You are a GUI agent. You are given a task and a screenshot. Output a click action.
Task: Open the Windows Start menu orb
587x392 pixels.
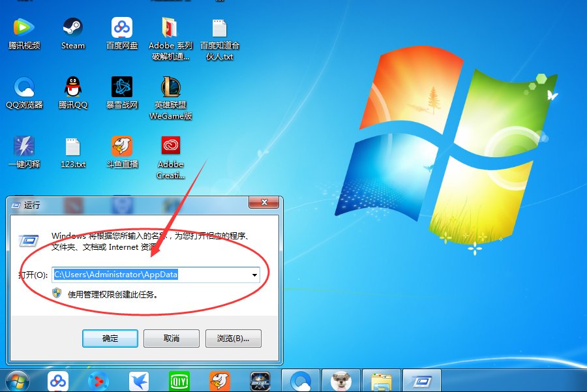(x=18, y=380)
